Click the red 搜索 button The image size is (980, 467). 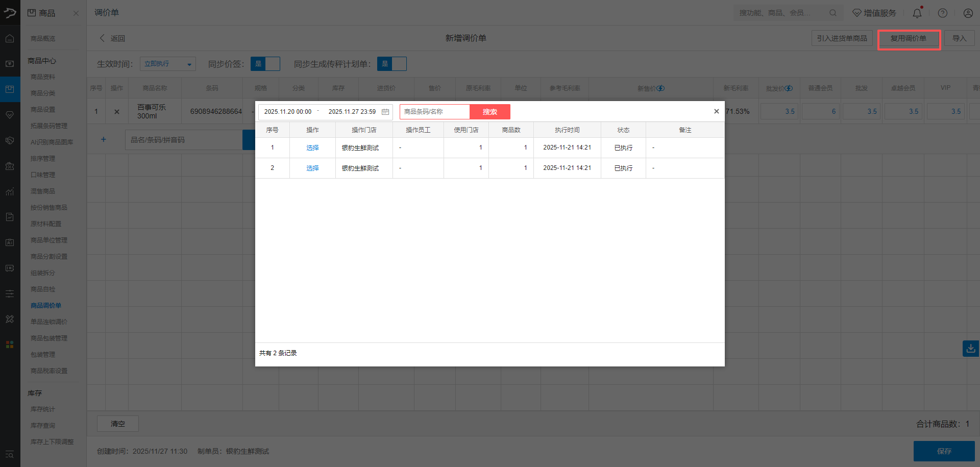(x=489, y=112)
